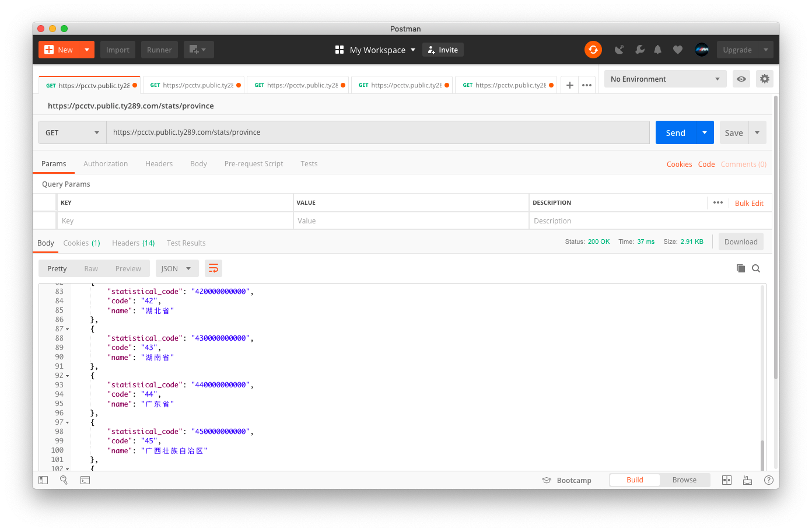
Task: Search within the response body
Action: pos(756,268)
